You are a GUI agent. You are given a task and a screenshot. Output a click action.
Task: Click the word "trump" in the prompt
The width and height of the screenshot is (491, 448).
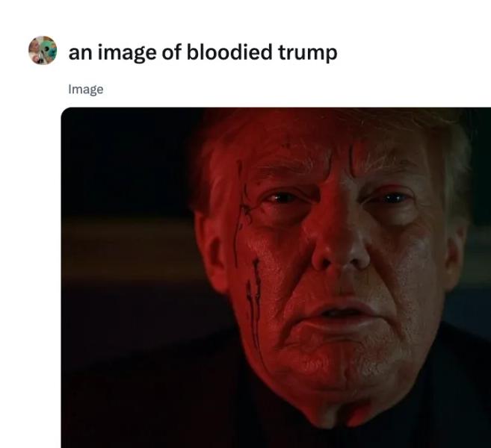308,53
